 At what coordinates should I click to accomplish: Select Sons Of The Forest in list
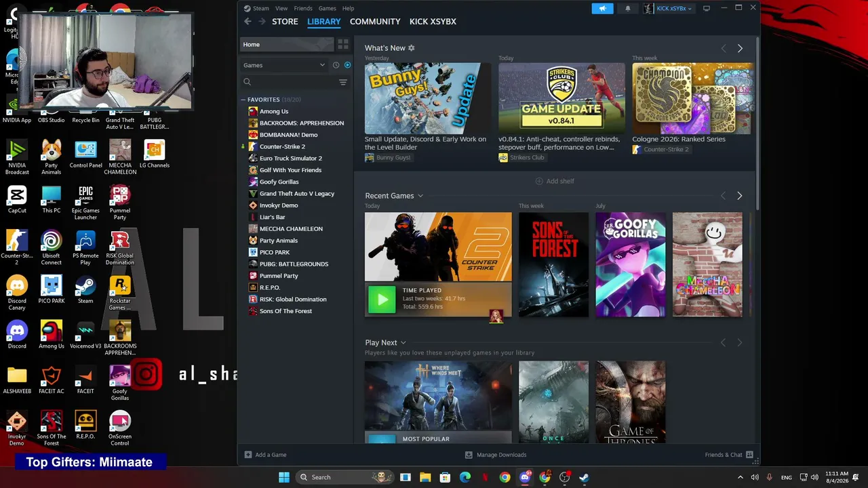click(285, 311)
